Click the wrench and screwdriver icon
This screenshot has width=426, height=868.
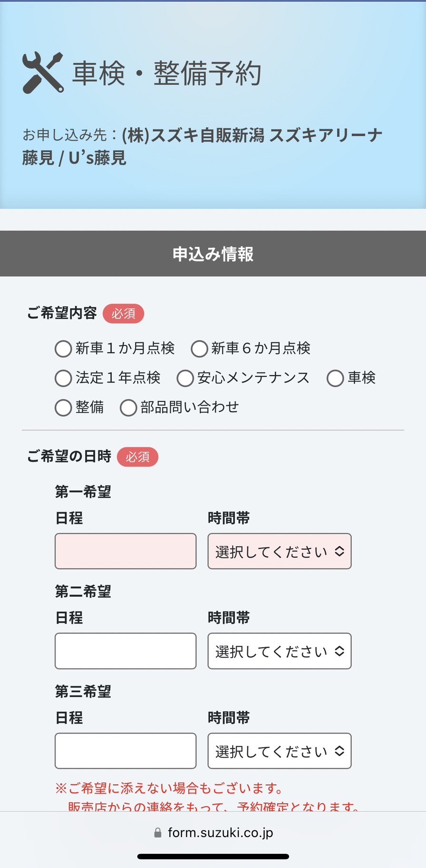point(43,73)
